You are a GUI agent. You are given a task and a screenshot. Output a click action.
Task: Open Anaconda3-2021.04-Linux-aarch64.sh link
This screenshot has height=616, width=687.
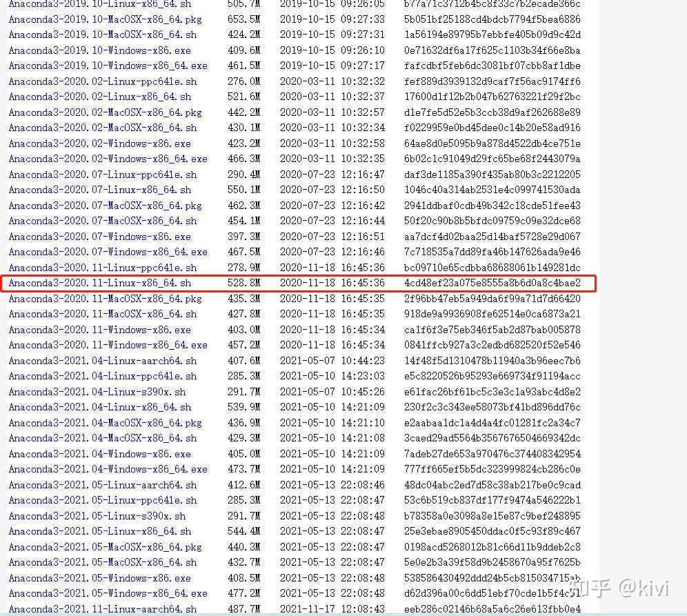[103, 361]
